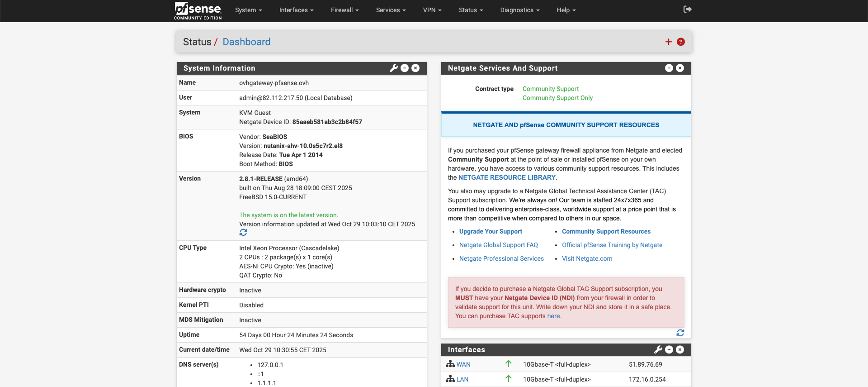The width and height of the screenshot is (868, 387).
Task: Minimize the System Information widget
Action: pyautogui.click(x=405, y=68)
